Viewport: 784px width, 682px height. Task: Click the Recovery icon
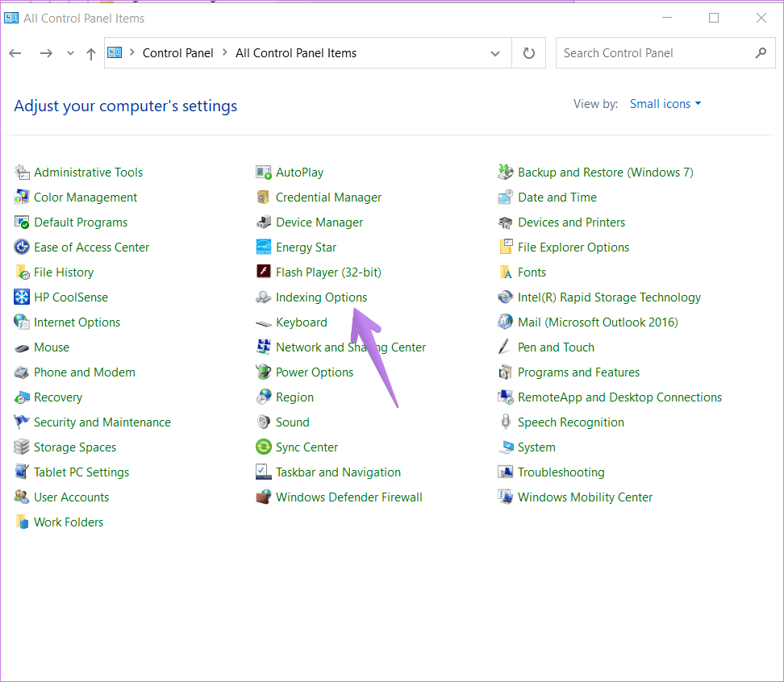point(22,397)
